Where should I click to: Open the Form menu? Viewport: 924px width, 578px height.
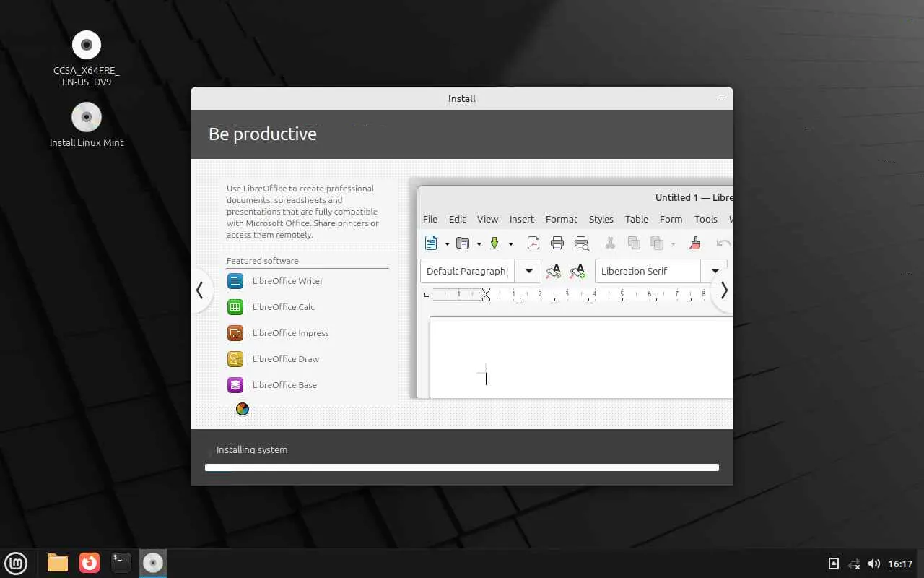pyautogui.click(x=671, y=219)
